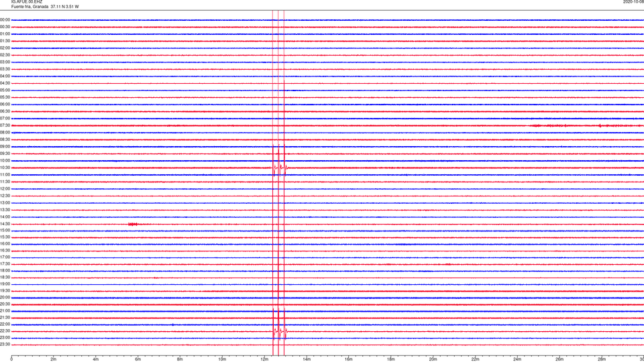This screenshot has width=644, height=362.
Task: Click the 10:00 trace time label
Action: coord(5,161)
